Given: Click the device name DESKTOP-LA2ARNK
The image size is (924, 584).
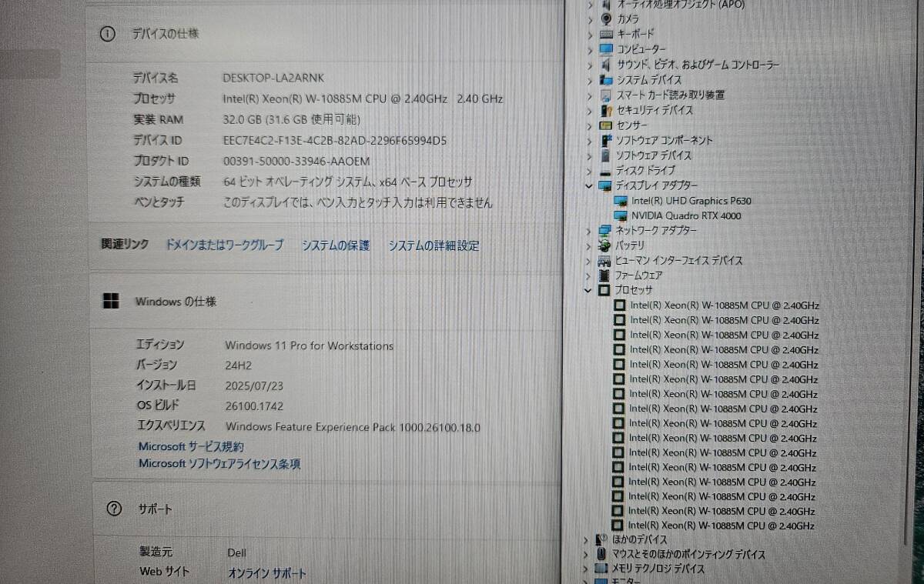Looking at the screenshot, I should (274, 78).
